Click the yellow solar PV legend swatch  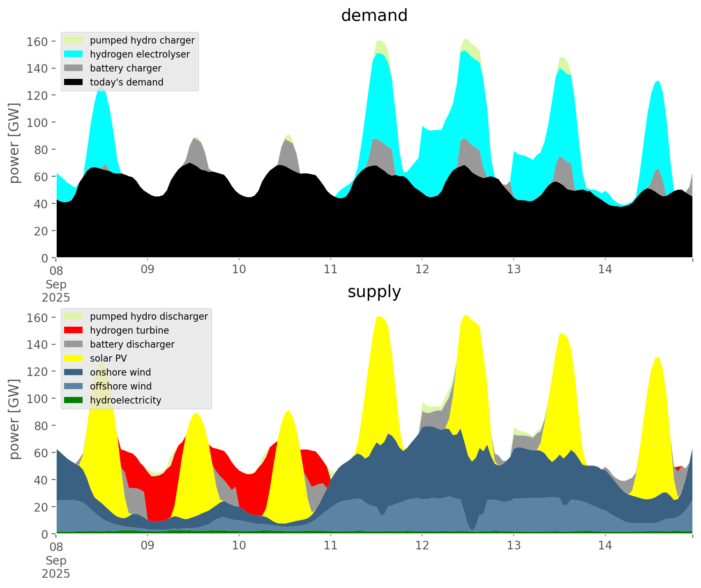click(74, 358)
